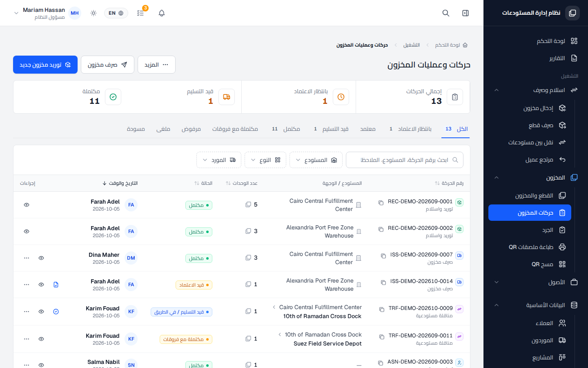Open الجرد sidebar item

530,230
